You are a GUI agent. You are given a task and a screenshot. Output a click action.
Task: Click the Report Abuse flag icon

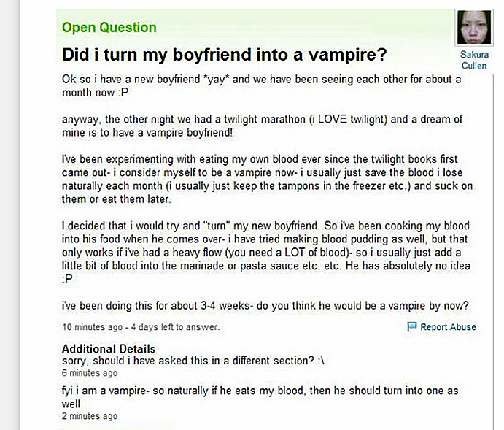(411, 326)
